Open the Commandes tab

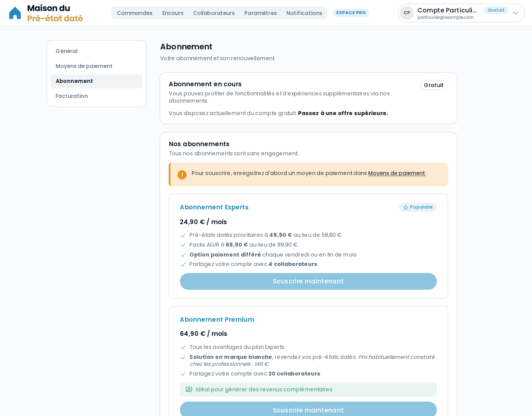(x=135, y=13)
